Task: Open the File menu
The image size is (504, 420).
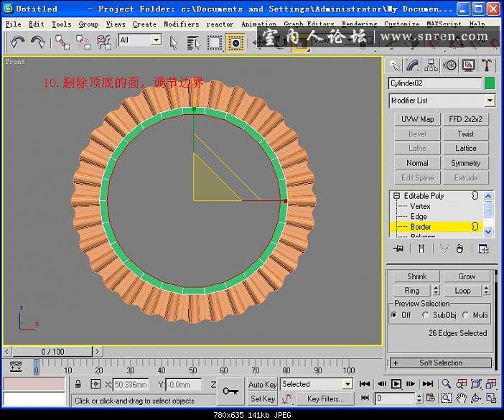Action: pos(13,24)
